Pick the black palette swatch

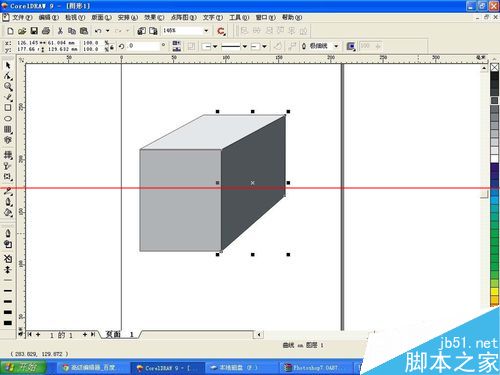tap(495, 76)
